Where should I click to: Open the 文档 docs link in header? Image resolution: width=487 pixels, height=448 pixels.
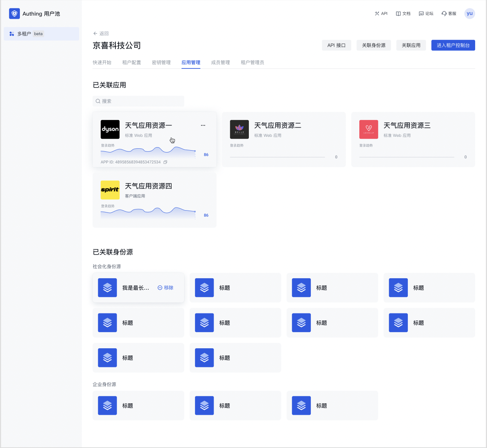coord(403,13)
